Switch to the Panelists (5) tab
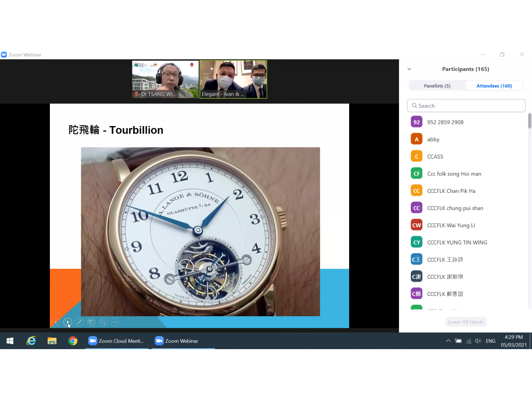Image resolution: width=532 pixels, height=399 pixels. [x=437, y=86]
